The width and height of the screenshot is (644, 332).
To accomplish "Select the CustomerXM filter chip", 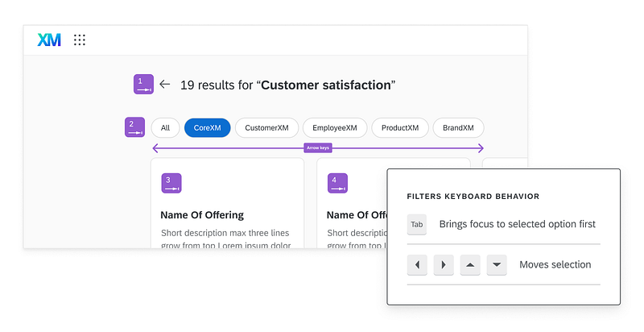I will [x=266, y=127].
